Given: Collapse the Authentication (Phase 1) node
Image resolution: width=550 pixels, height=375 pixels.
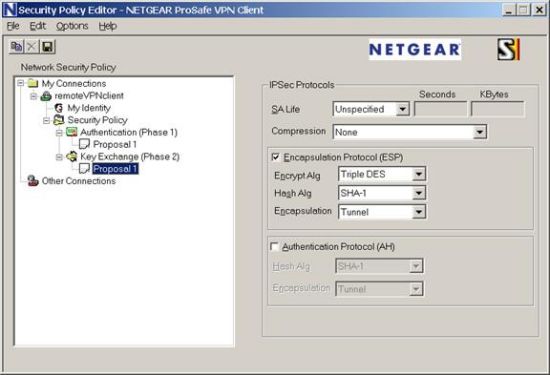Looking at the screenshot, I should click(59, 133).
